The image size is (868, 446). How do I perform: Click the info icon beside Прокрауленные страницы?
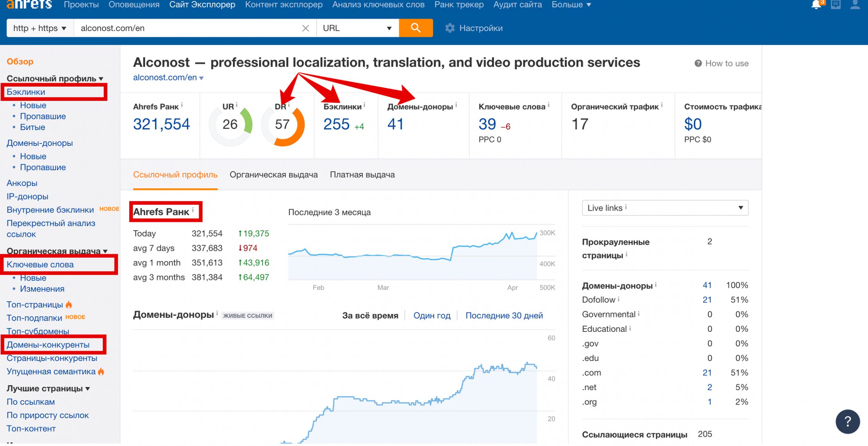tap(626, 255)
